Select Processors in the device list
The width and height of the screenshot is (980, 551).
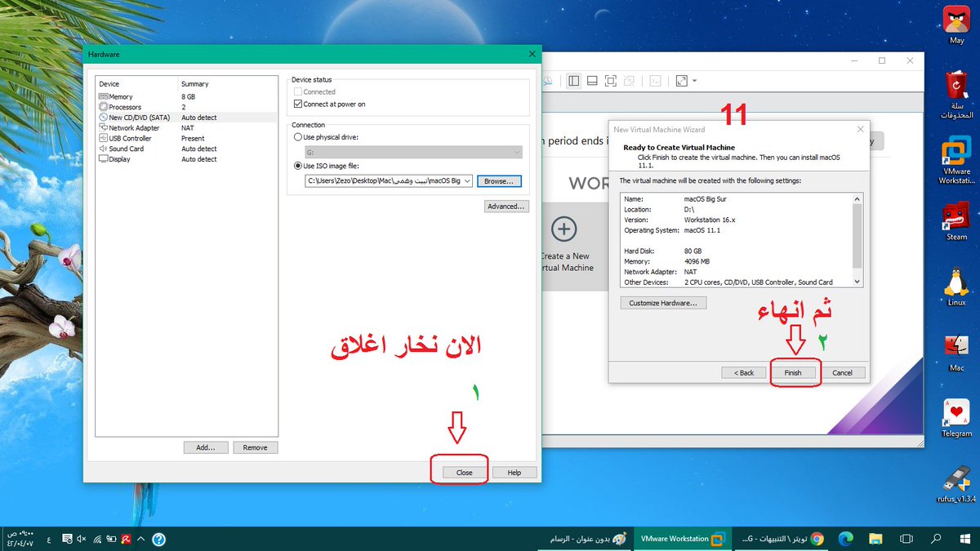[186, 107]
